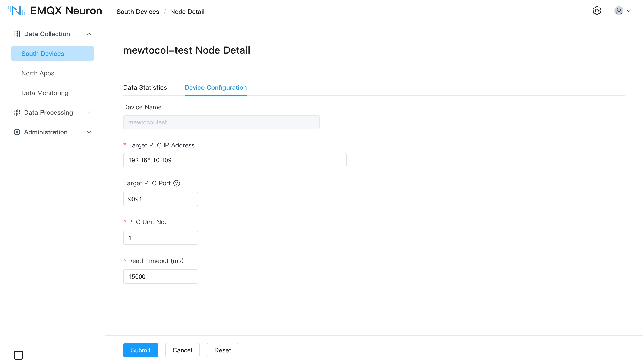Click the PLC Unit No. label

tap(147, 222)
